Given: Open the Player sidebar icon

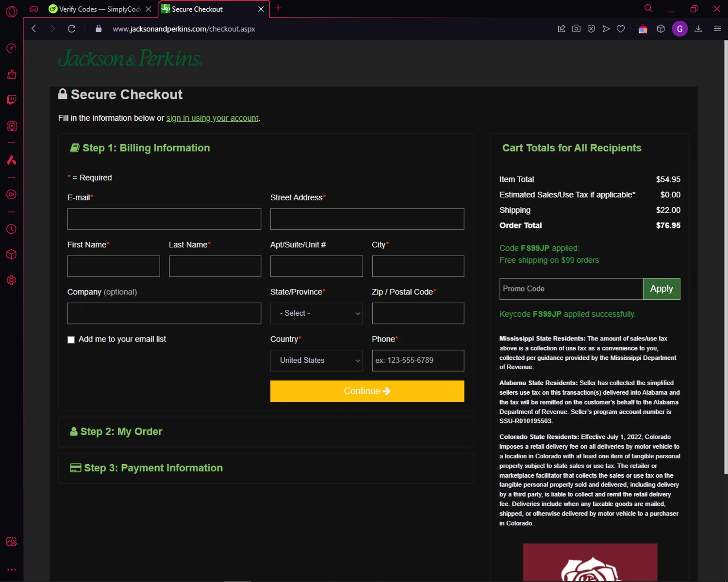Looking at the screenshot, I should click(x=12, y=194).
